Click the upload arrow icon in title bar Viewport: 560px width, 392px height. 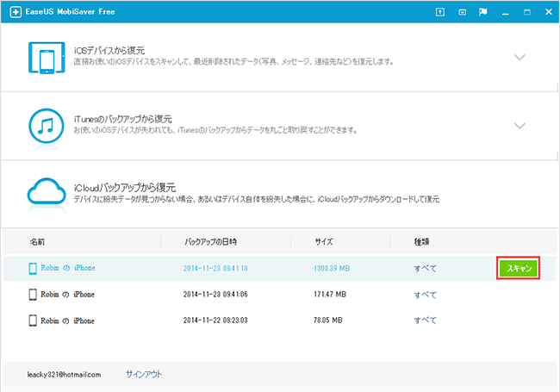[440, 12]
